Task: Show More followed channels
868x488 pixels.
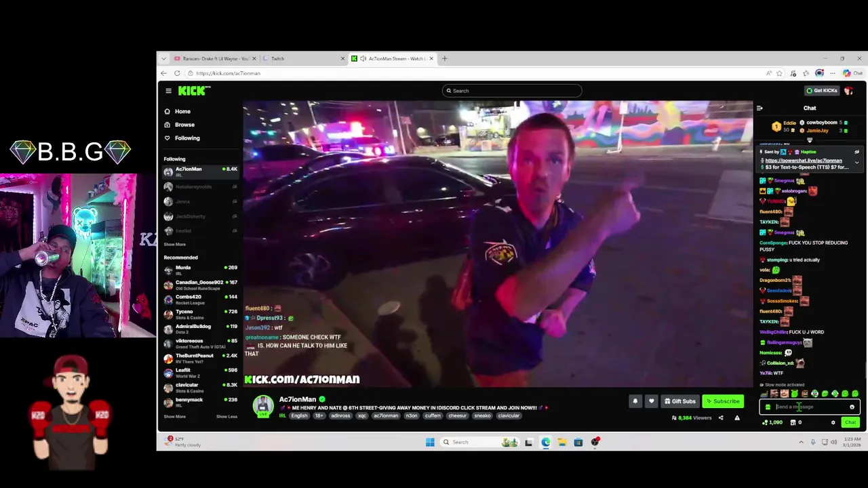Action: coord(174,245)
